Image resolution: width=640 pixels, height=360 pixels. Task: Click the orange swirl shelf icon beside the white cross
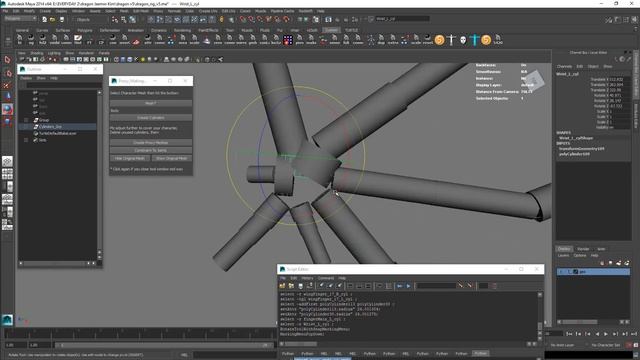pos(439,40)
